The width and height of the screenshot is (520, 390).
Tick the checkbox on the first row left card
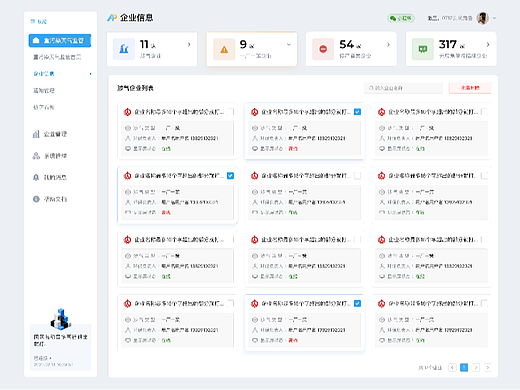coord(230,112)
